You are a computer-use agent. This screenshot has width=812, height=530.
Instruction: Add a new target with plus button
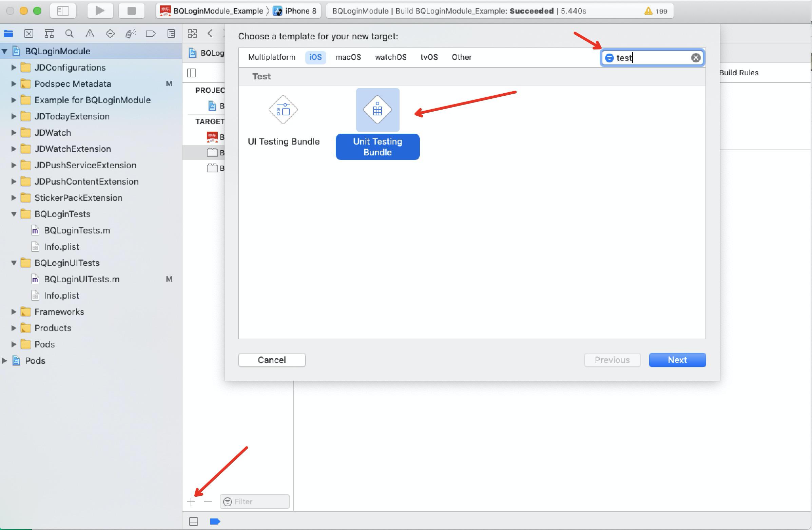pyautogui.click(x=191, y=502)
